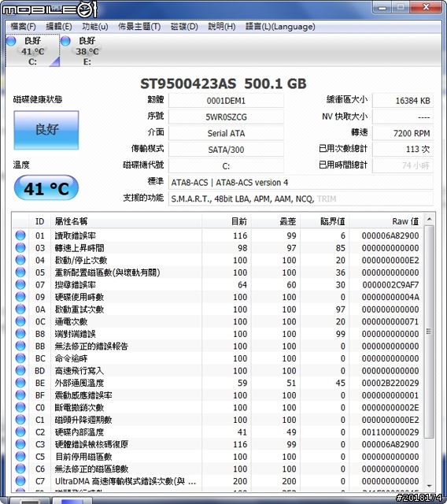Screen dimensions: 447x504
Task: Click the vertical scrollbar thumb of attribute list
Action: click(429, 332)
